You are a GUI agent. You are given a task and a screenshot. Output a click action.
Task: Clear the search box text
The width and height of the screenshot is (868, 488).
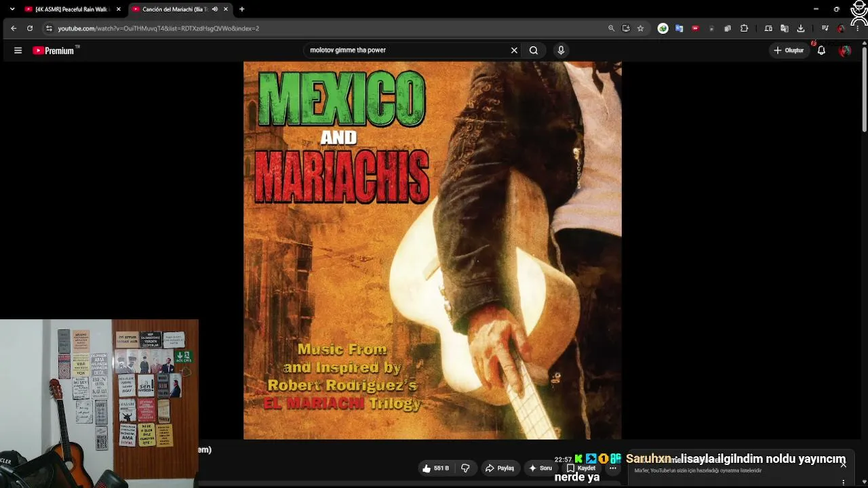514,50
